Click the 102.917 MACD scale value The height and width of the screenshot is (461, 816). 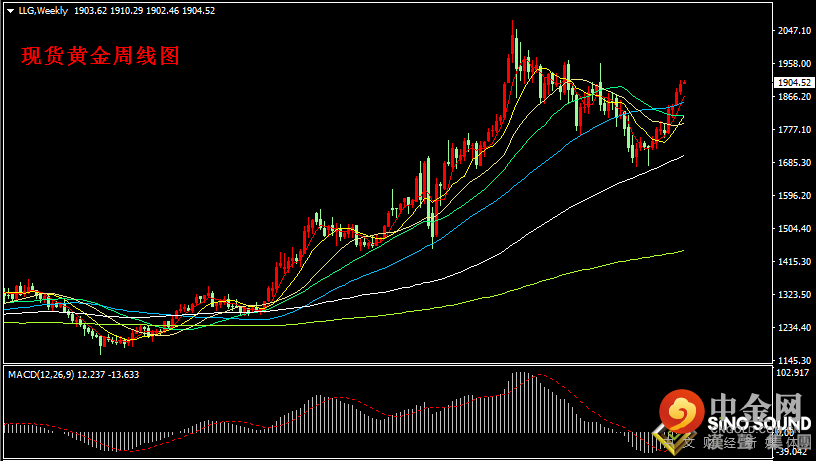(792, 373)
